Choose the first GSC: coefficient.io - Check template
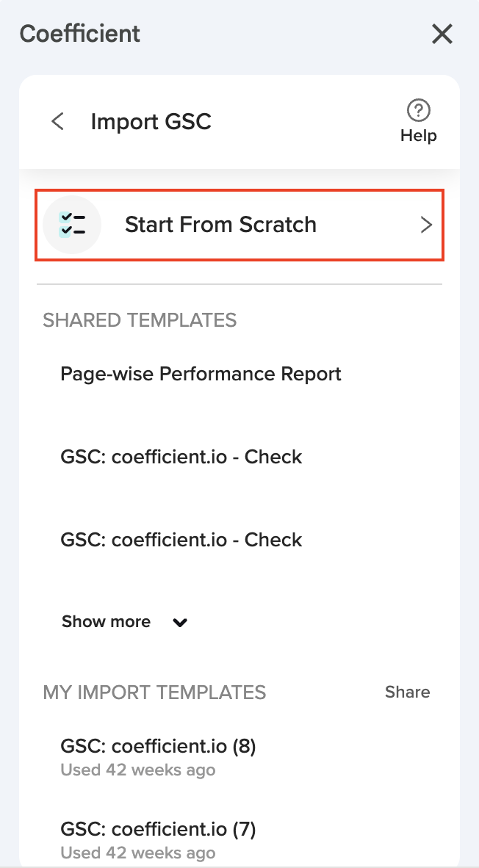479x868 pixels. coord(181,457)
